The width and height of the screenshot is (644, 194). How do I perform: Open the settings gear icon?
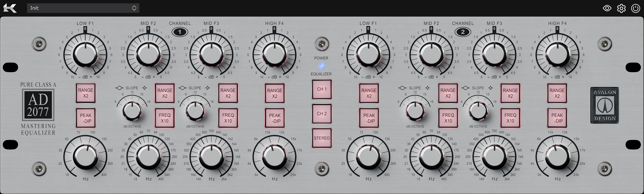click(621, 8)
